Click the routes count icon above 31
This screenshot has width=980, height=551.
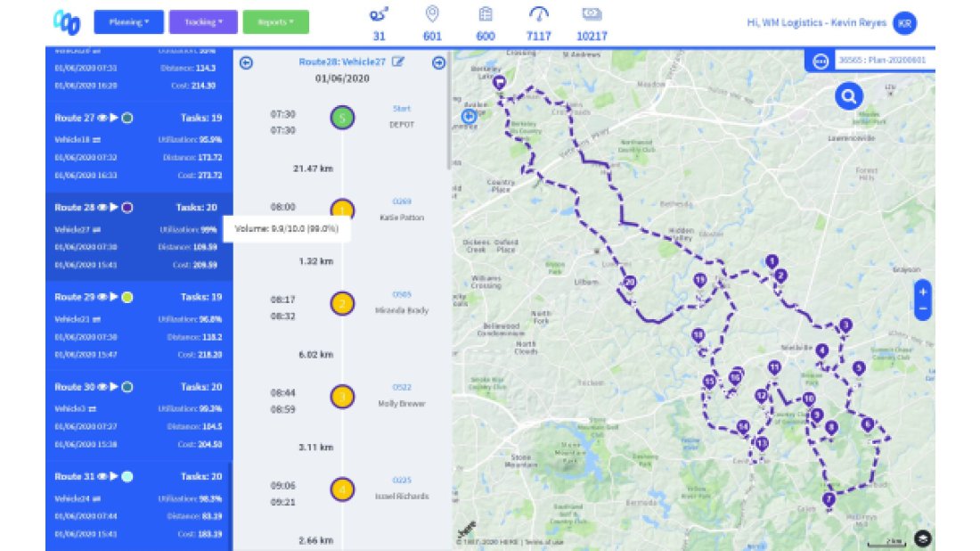pyautogui.click(x=378, y=14)
